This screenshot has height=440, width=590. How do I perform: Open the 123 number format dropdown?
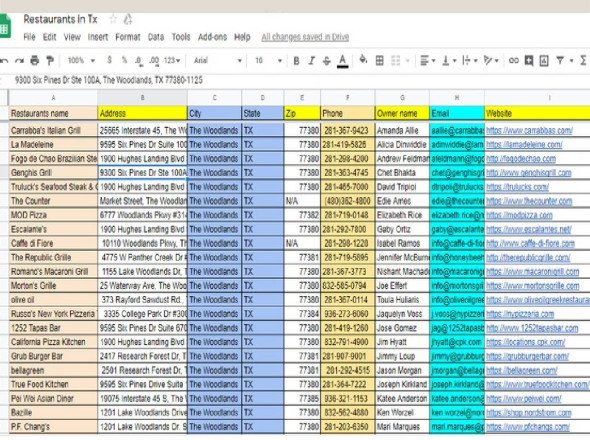pos(172,60)
